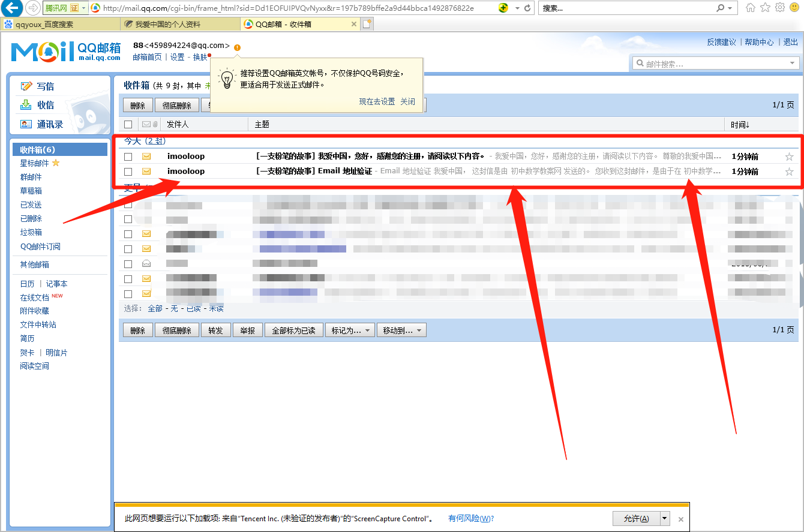Open the 垃圾箱 folder
This screenshot has height=532, width=804.
click(x=31, y=232)
